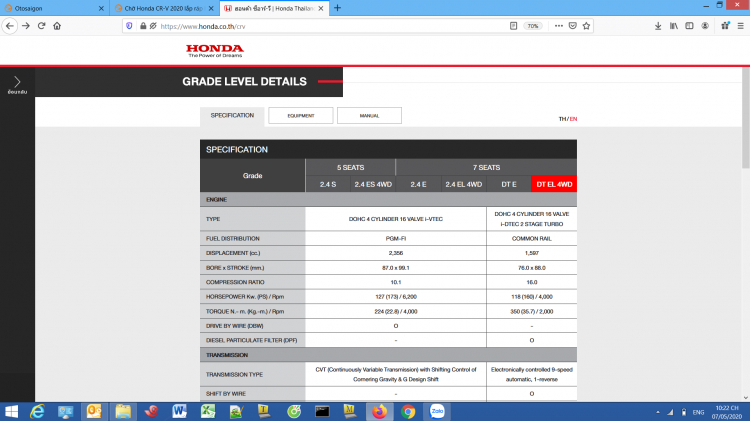Switch to Firefox in taskbar
The width and height of the screenshot is (750, 421).
[x=379, y=411]
